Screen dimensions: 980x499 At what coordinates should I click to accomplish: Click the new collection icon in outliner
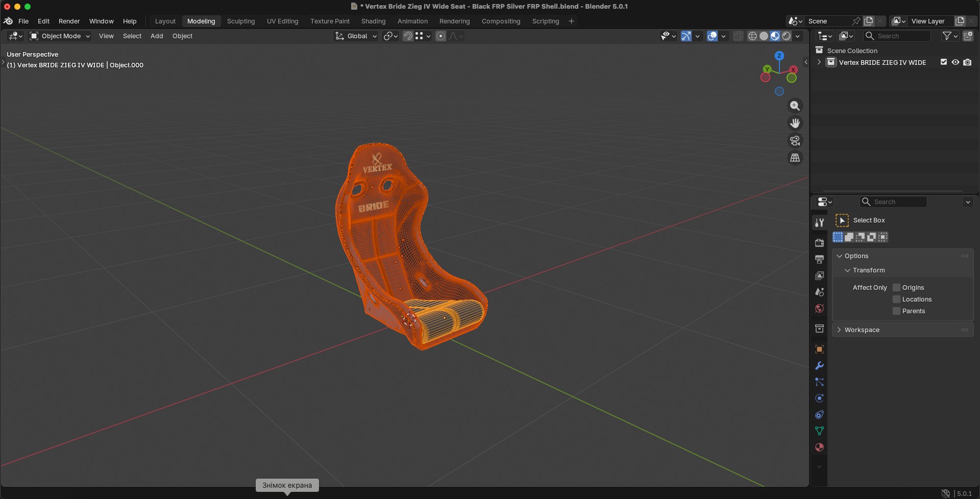968,36
